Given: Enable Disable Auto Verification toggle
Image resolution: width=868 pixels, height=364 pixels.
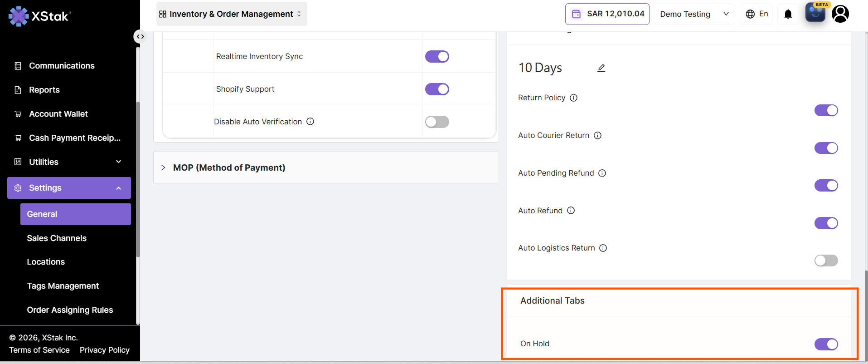Looking at the screenshot, I should (x=437, y=122).
